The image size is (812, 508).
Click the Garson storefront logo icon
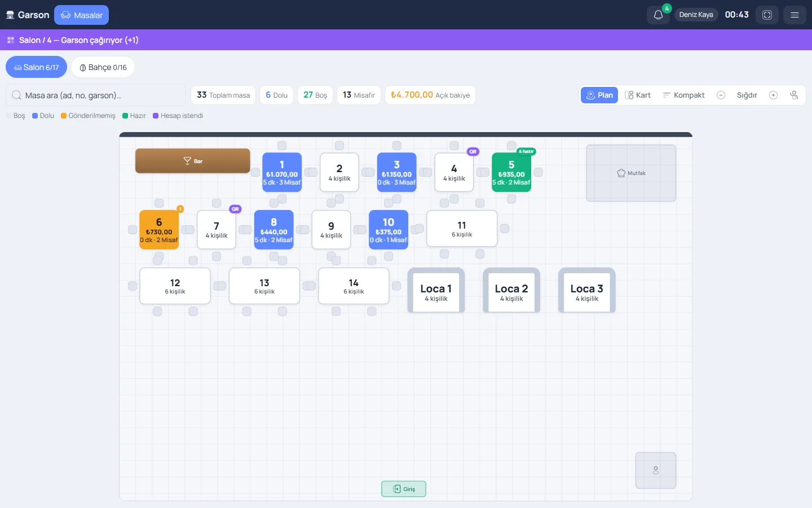point(10,15)
